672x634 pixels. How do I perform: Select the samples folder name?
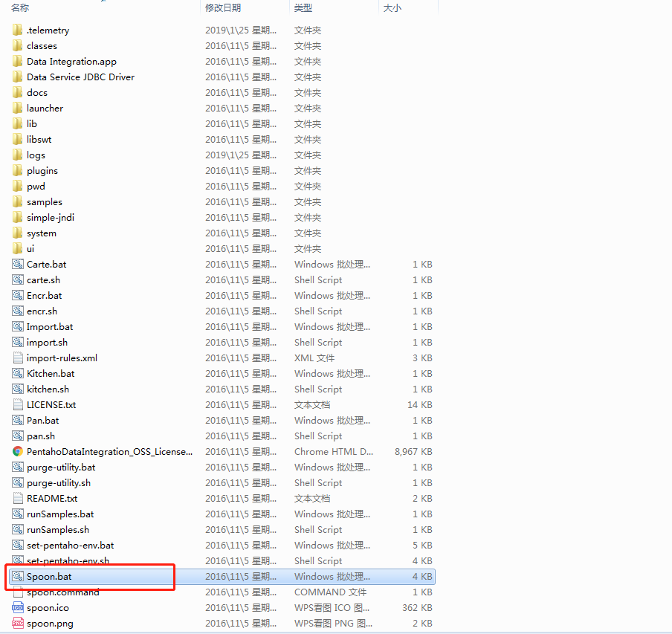pyautogui.click(x=45, y=202)
